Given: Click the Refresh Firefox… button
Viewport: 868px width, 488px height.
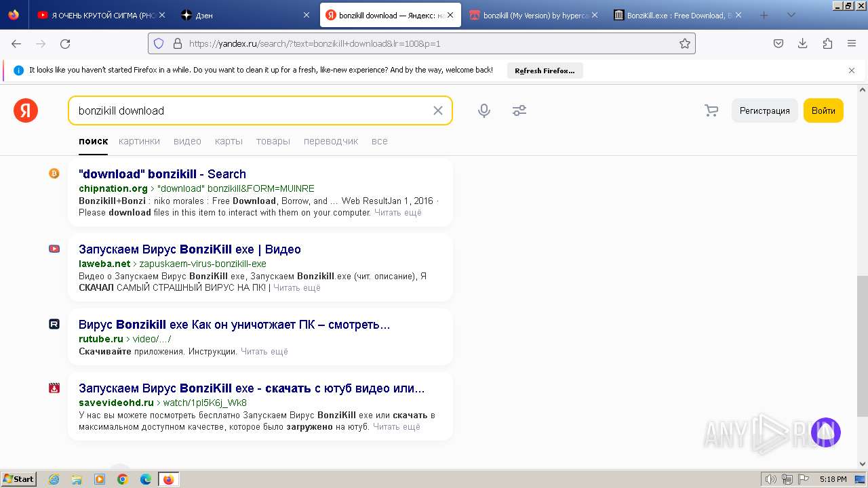Looking at the screenshot, I should (x=545, y=70).
